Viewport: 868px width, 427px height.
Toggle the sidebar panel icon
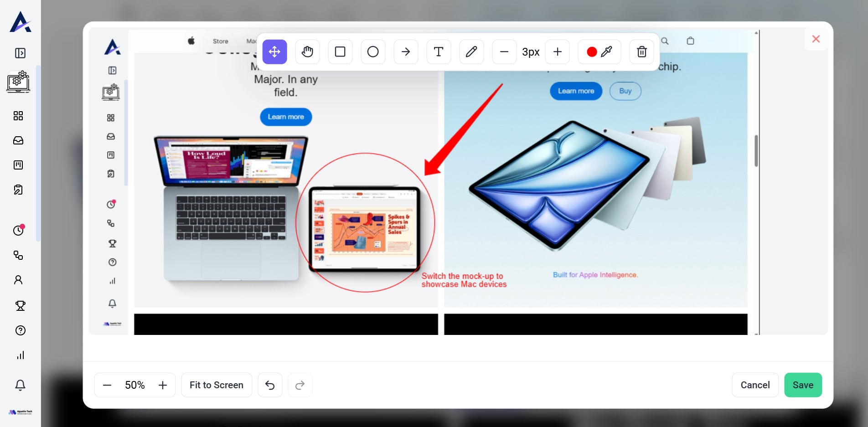(20, 53)
